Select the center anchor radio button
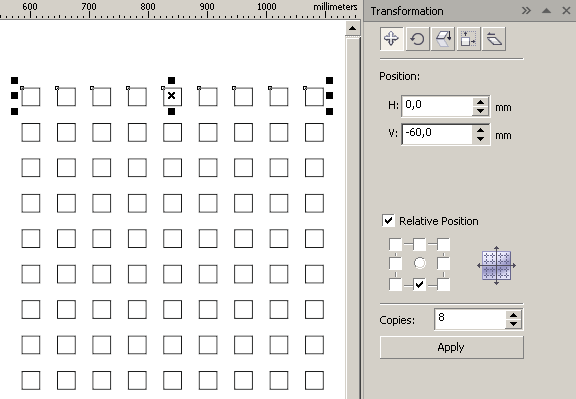The width and height of the screenshot is (576, 399). (x=420, y=263)
